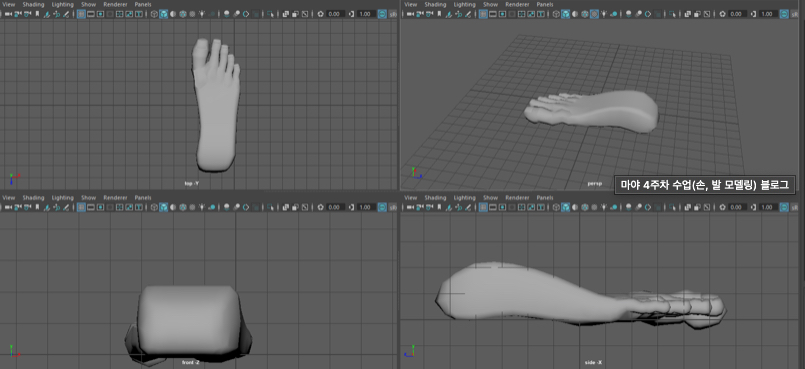Viewport: 805px width, 369px height.
Task: Click Grease Pencil icon in top panel
Action: [66, 14]
